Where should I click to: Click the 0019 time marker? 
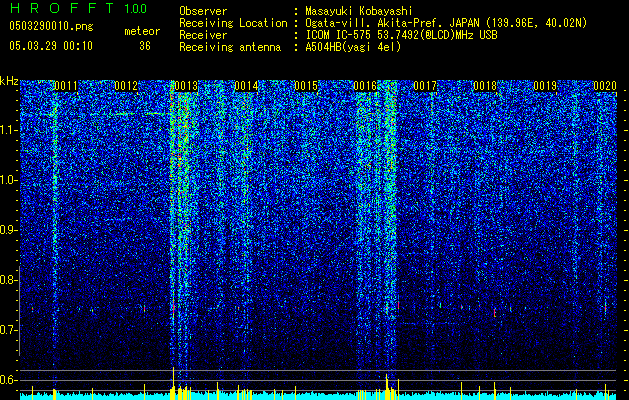point(545,86)
